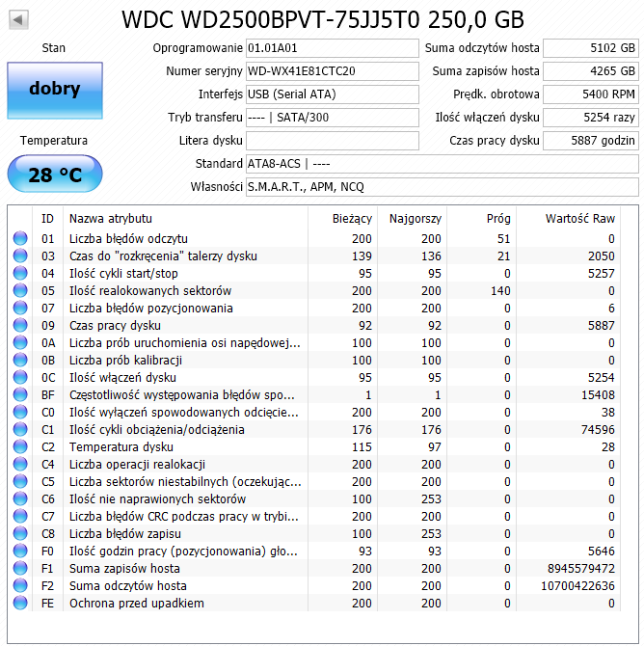The width and height of the screenshot is (644, 646).
Task: Select the 'Ochrona przed upadkiem' row
Action: click(x=314, y=603)
